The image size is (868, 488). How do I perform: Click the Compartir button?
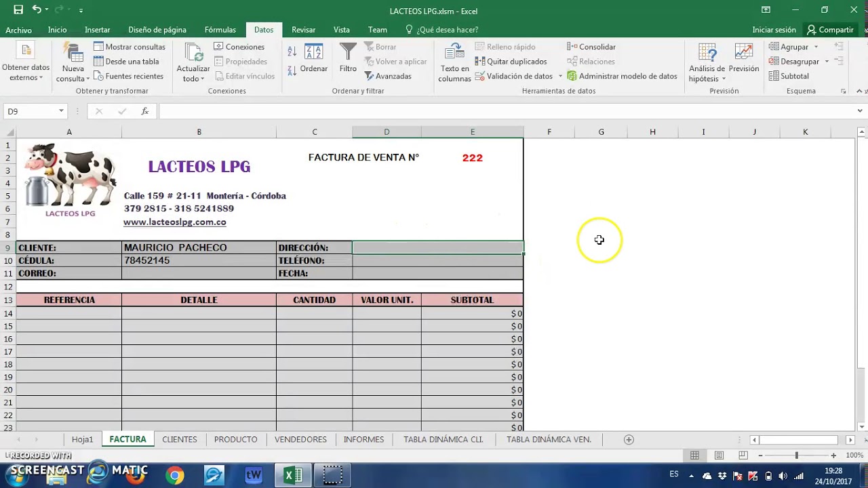830,30
